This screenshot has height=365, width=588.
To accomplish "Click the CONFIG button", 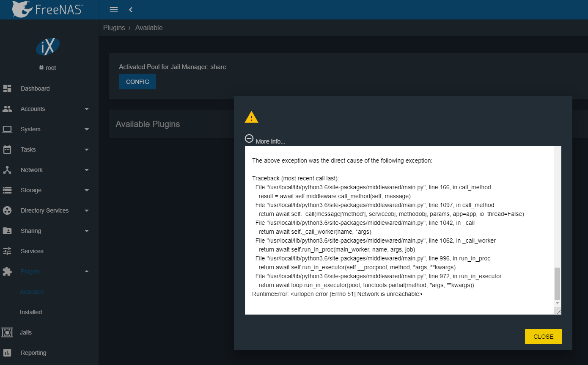I will (137, 82).
